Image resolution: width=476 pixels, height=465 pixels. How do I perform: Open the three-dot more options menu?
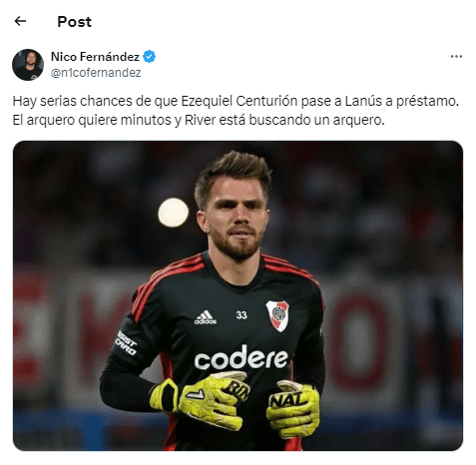[456, 57]
